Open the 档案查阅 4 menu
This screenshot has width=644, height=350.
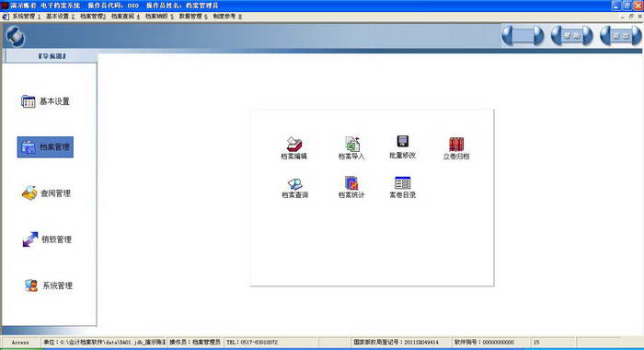pyautogui.click(x=126, y=17)
